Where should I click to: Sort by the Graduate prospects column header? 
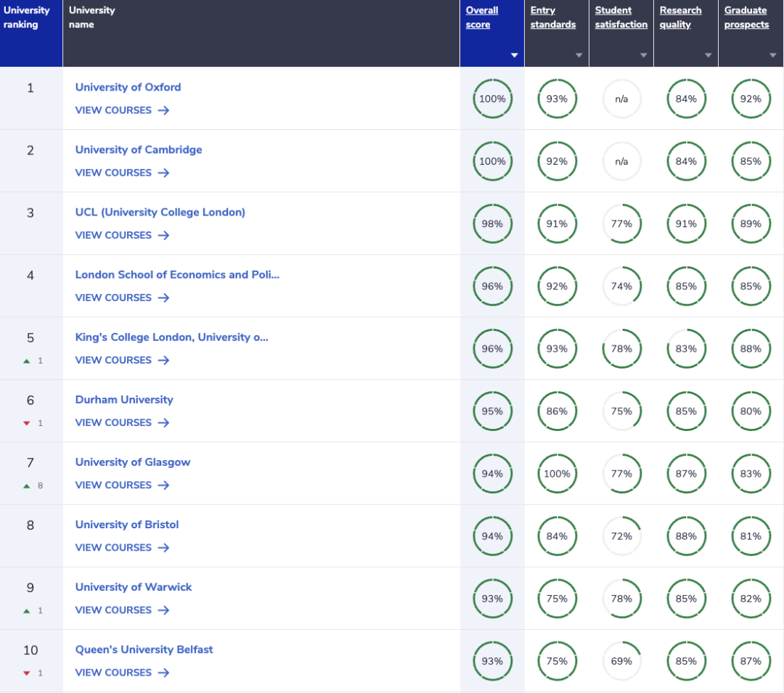click(746, 17)
